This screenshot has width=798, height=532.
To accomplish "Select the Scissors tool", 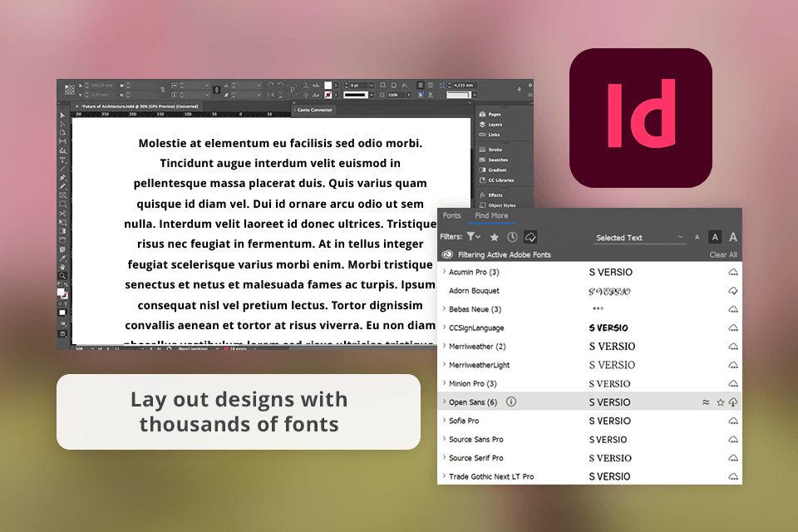I will pyautogui.click(x=62, y=214).
